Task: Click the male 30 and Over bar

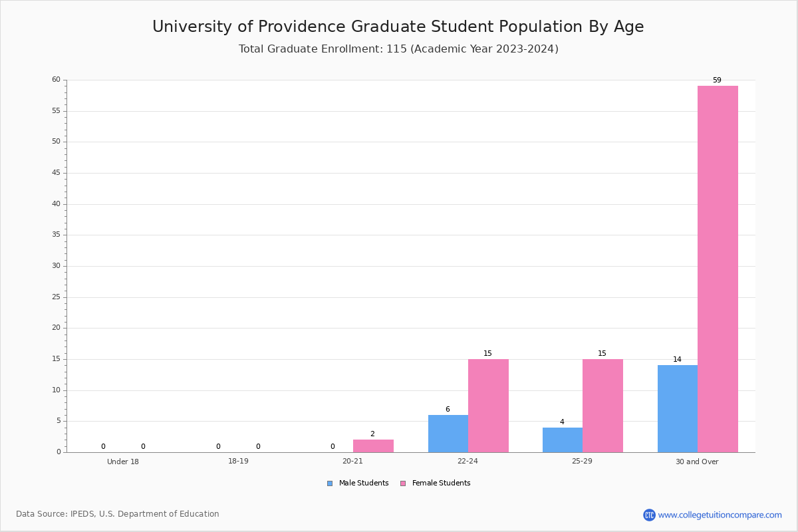Action: coord(677,408)
